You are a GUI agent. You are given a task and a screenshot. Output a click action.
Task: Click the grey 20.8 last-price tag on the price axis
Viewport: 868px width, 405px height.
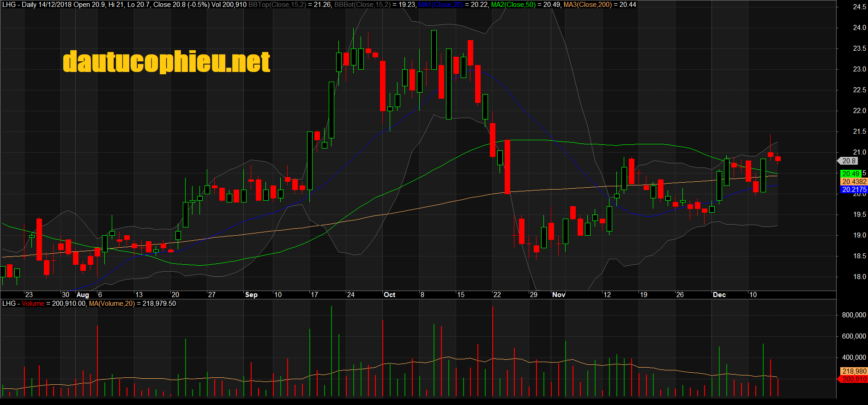click(x=848, y=161)
